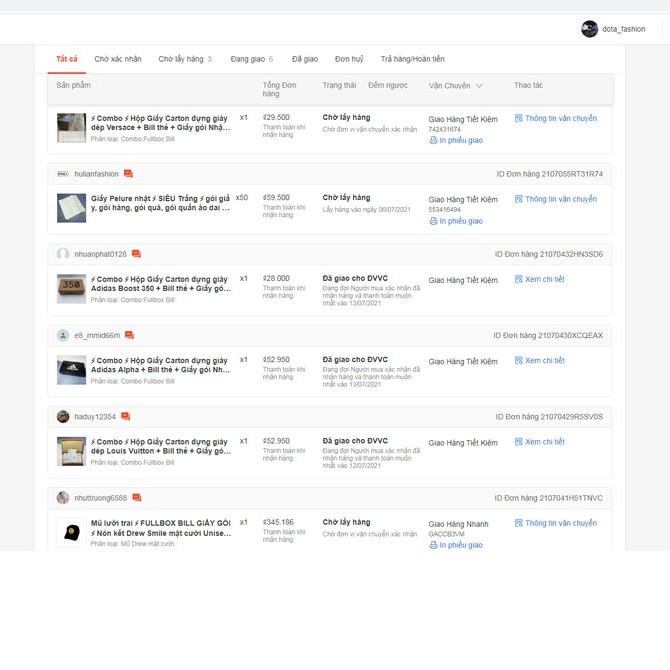The width and height of the screenshot is (670, 670).
Task: Open chat with hulianfashion buyer
Action: (128, 174)
